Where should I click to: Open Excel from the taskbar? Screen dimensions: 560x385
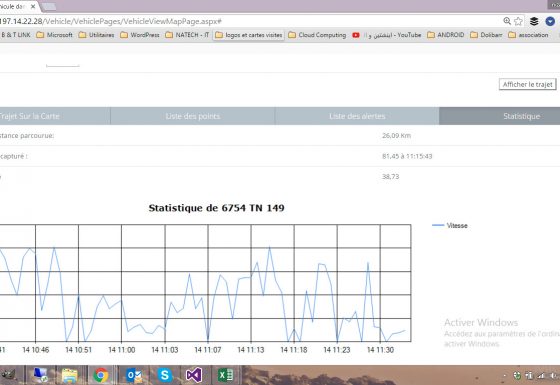[x=226, y=375]
